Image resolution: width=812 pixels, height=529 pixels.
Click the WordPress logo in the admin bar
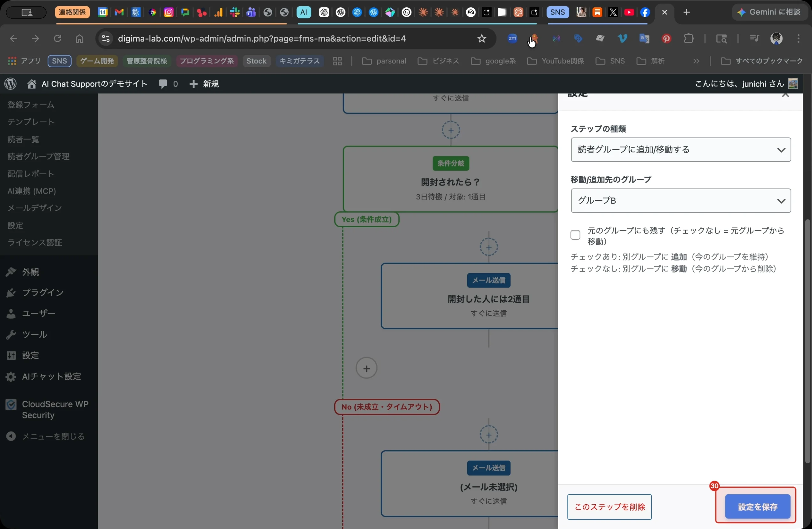[x=10, y=83]
